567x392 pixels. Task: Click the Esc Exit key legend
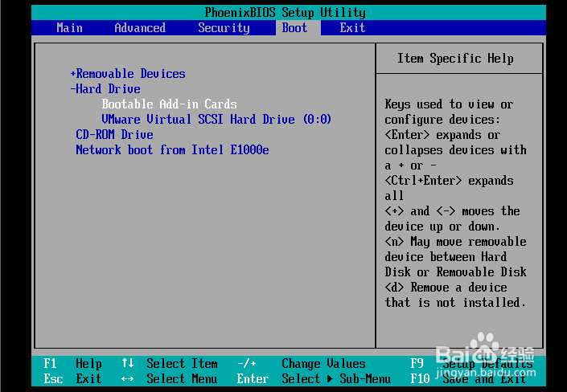[x=72, y=378]
